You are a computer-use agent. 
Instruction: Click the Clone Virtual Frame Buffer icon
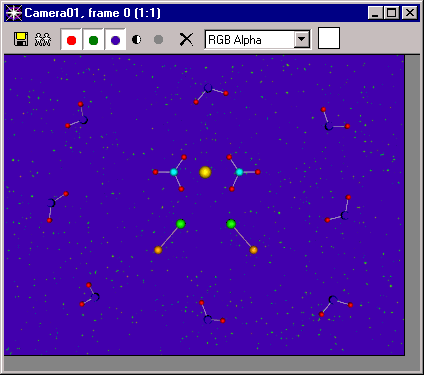43,39
